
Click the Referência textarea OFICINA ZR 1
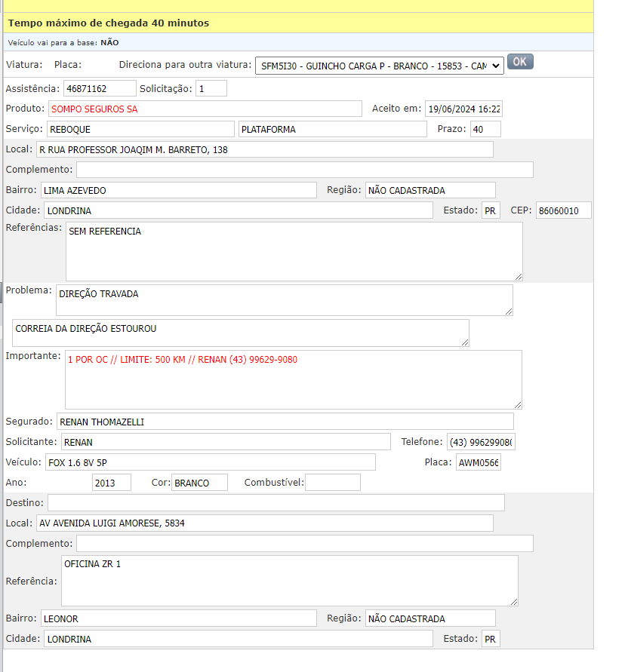290,581
